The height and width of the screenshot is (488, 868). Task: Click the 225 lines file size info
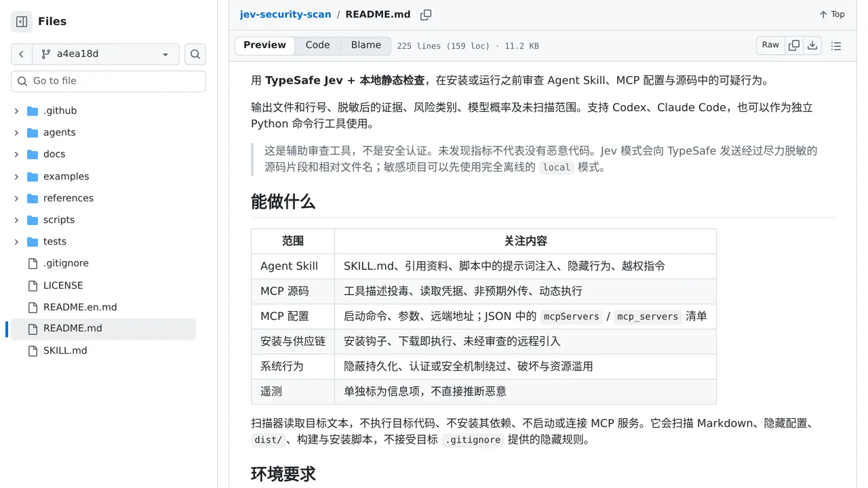pos(468,46)
